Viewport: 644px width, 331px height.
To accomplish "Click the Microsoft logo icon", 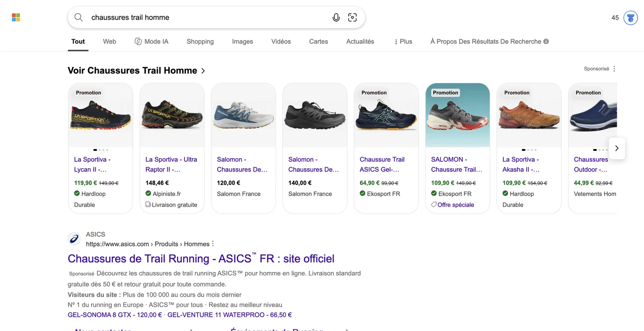I will (16, 17).
